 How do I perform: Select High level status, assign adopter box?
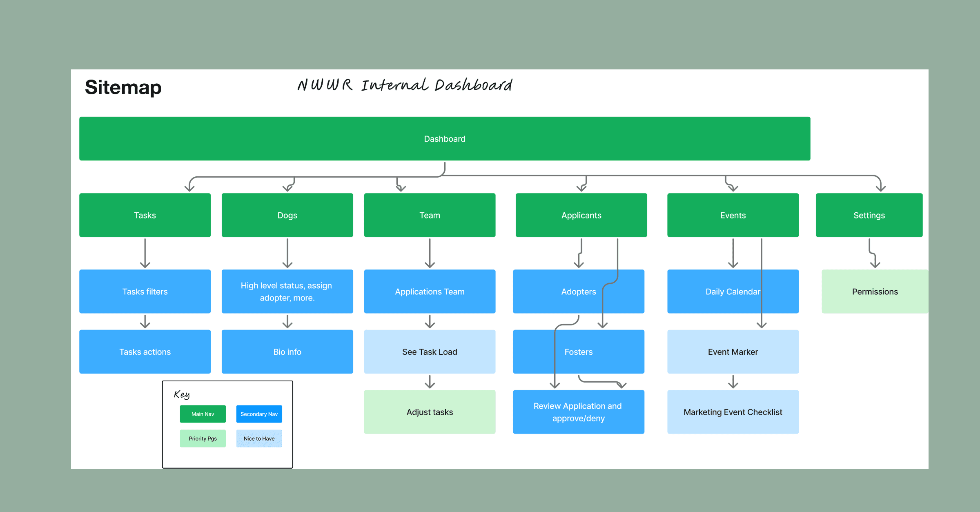(287, 292)
